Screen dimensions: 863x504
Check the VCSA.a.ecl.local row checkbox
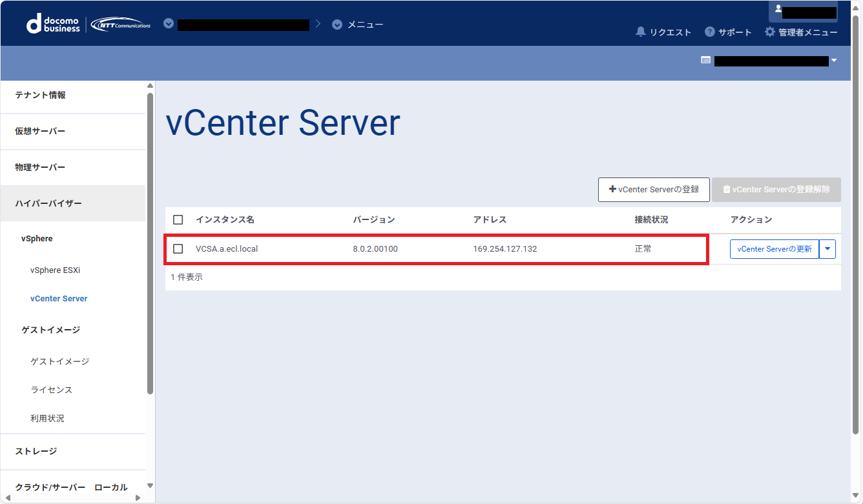178,248
